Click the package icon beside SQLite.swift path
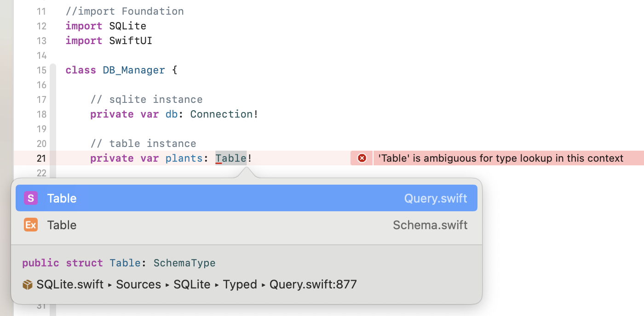644x316 pixels. pos(28,285)
